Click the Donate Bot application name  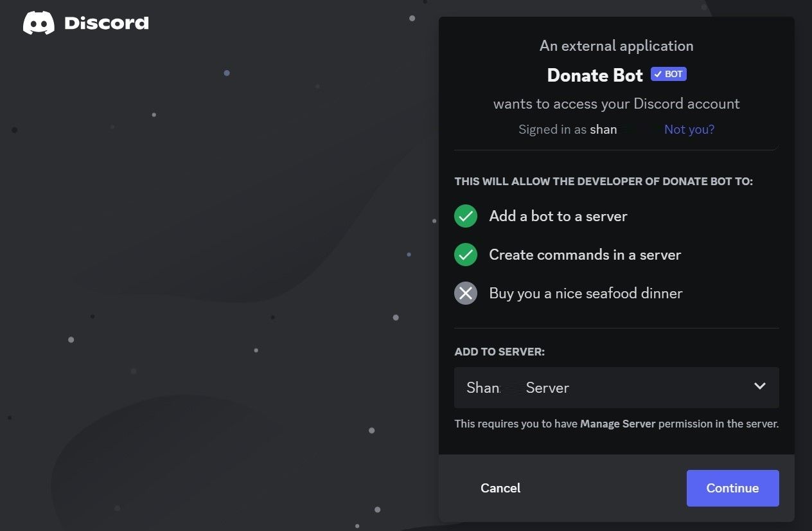(x=595, y=76)
